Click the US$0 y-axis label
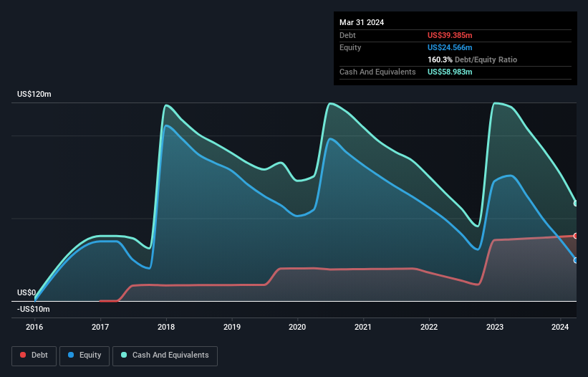 26,292
